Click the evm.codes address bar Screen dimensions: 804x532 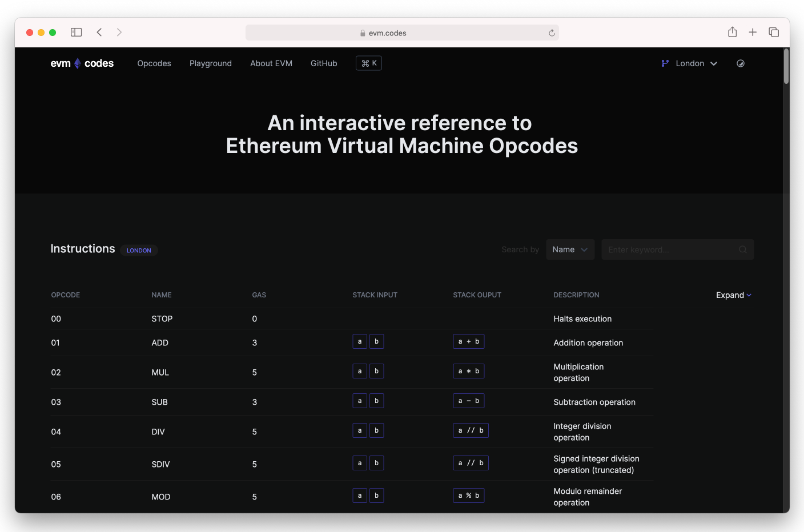coord(402,33)
